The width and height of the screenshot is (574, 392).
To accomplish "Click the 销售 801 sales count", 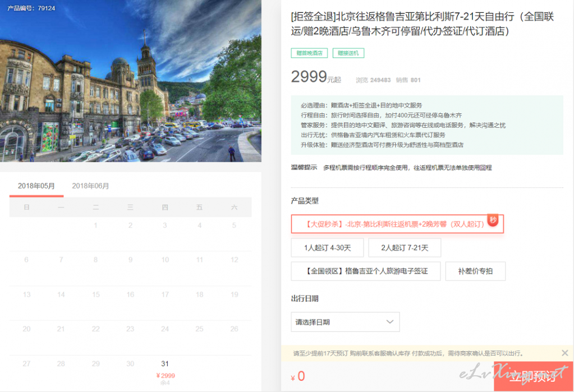I will point(408,80).
